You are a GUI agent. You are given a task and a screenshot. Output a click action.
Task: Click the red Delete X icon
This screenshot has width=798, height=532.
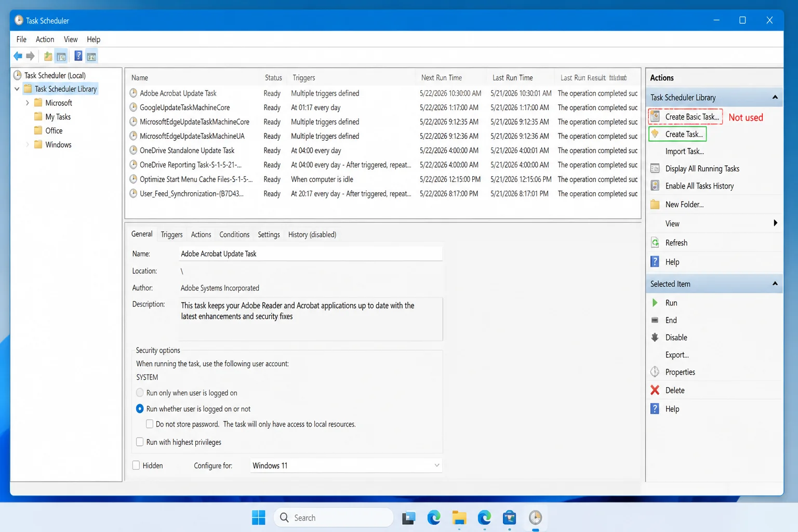655,390
